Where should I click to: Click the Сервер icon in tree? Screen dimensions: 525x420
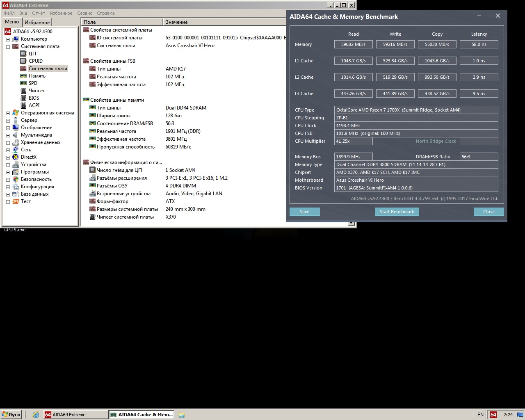coord(16,120)
